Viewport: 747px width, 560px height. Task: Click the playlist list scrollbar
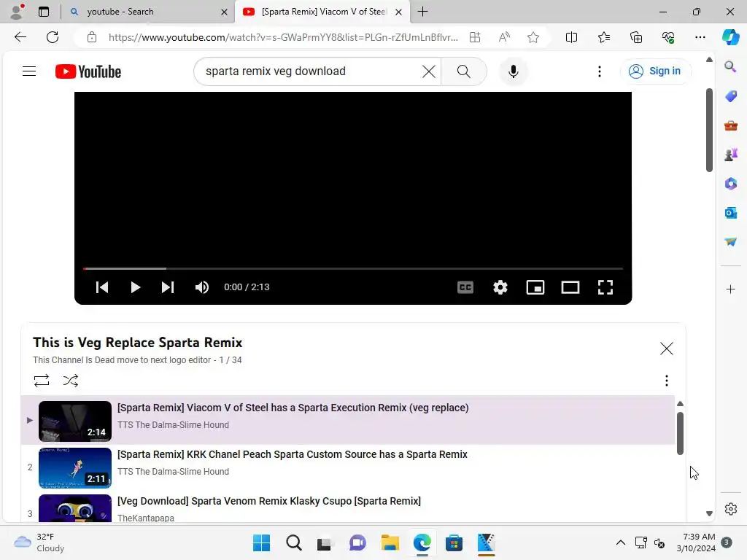[x=681, y=433]
